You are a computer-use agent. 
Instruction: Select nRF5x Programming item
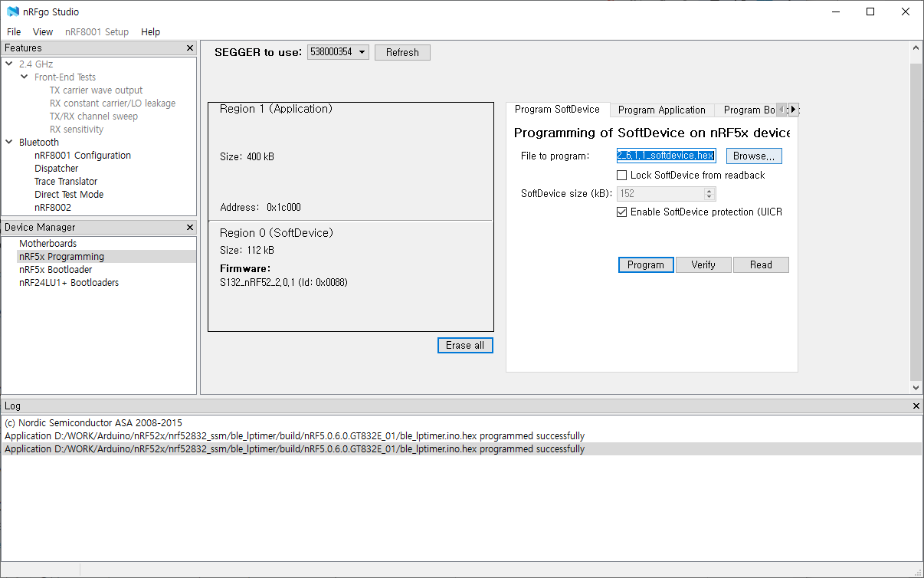(x=62, y=256)
